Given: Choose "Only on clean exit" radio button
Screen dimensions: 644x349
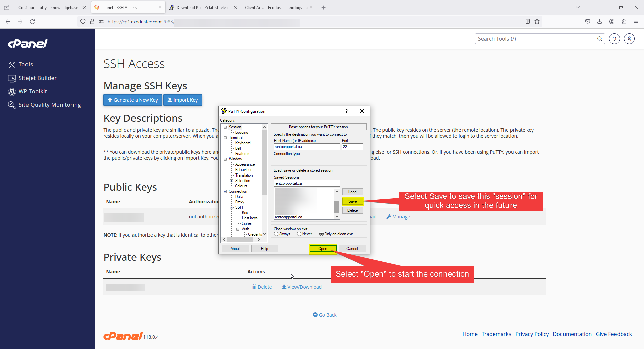Looking at the screenshot, I should 321,234.
